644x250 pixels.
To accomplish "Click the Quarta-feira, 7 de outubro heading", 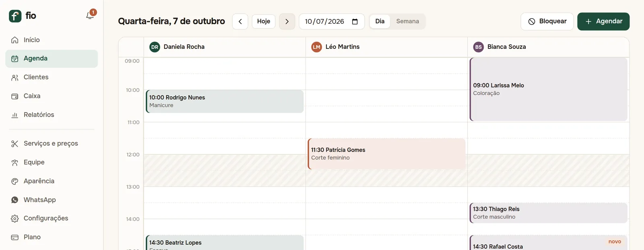I will coord(171,21).
